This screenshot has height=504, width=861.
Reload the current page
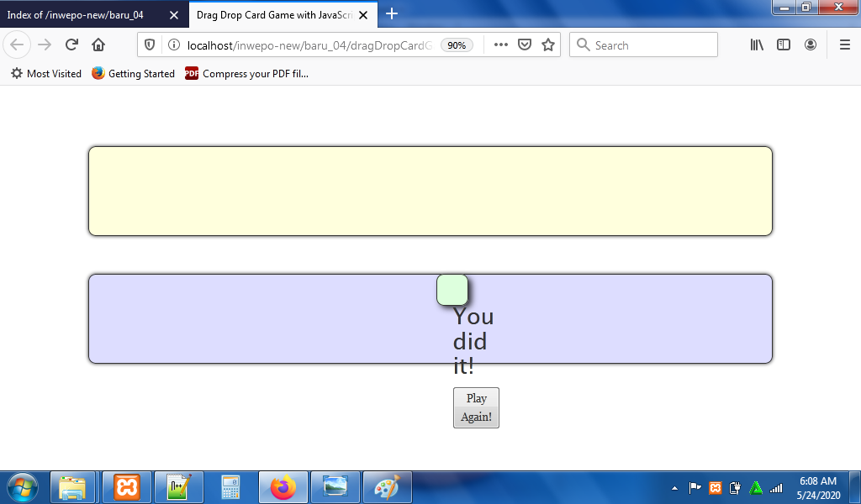coord(71,45)
